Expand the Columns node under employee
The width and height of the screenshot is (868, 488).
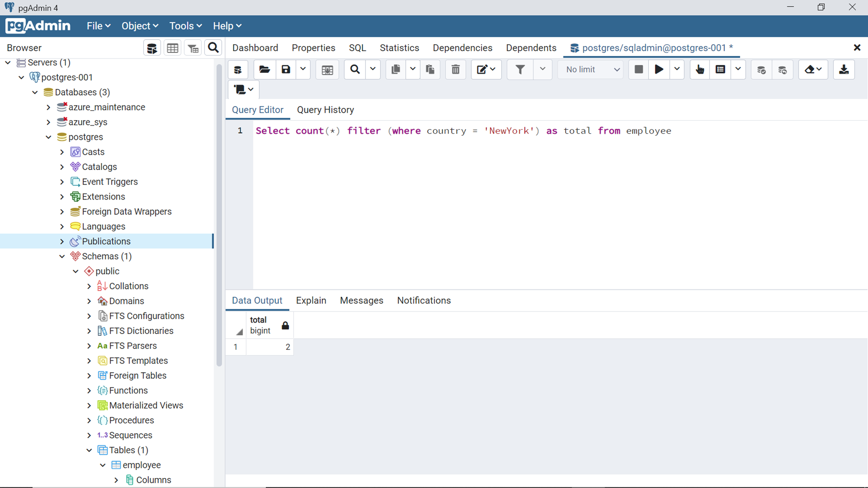click(x=116, y=480)
